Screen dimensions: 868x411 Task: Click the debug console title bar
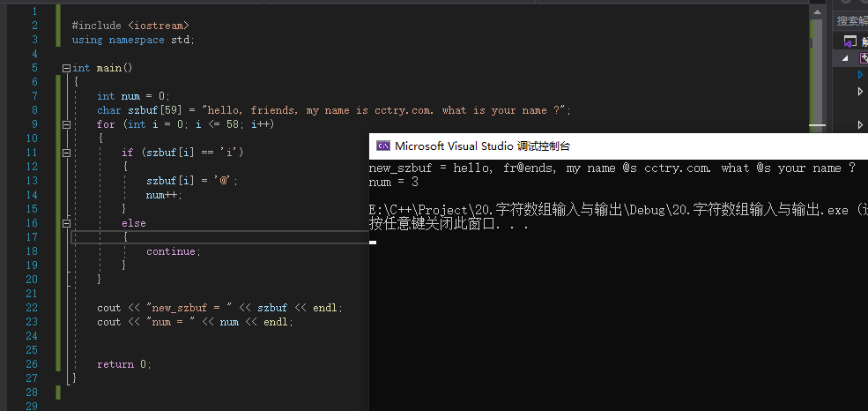pos(619,146)
